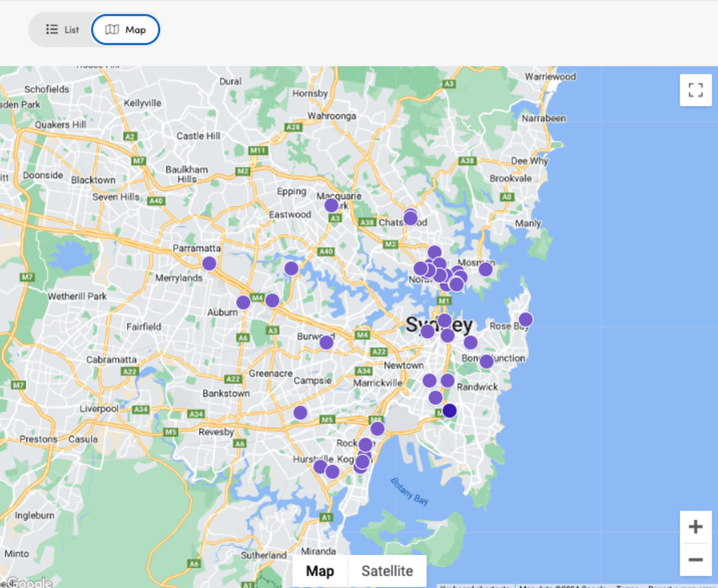Click the Greenacre label
The width and height of the screenshot is (718, 588).
270,373
